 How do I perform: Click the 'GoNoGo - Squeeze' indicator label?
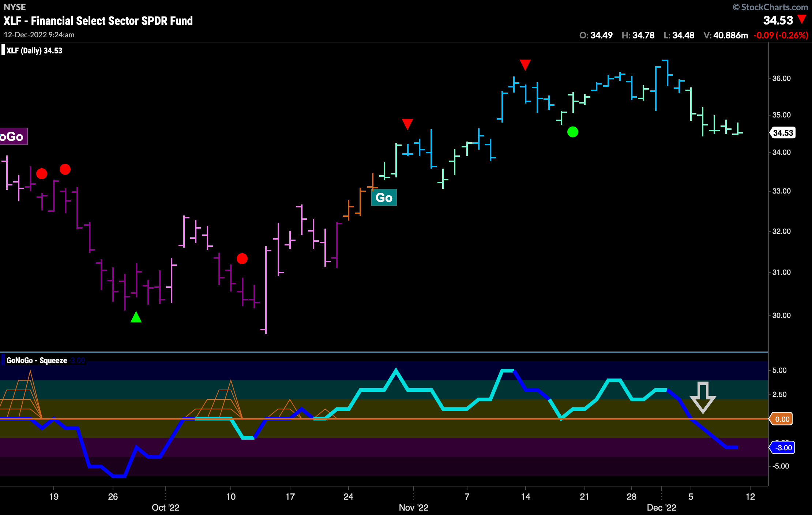coord(37,360)
